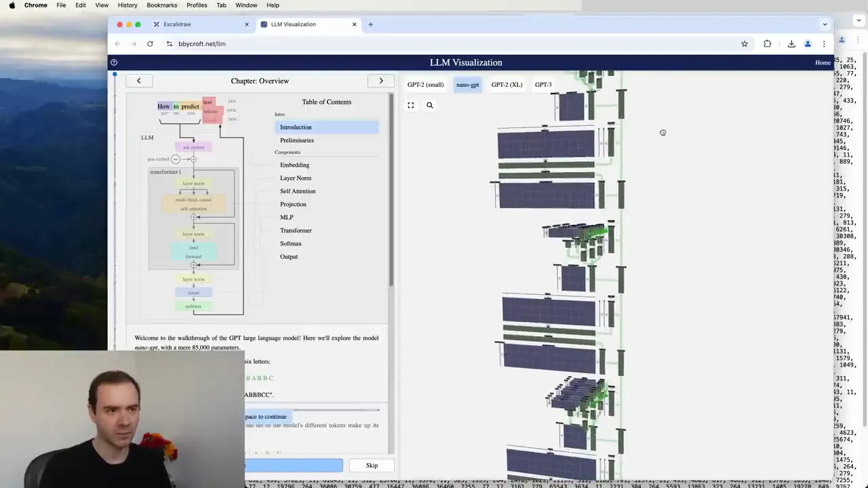The width and height of the screenshot is (868, 488).
Task: Switch to the Excalidraw browser tab
Action: [x=200, y=24]
